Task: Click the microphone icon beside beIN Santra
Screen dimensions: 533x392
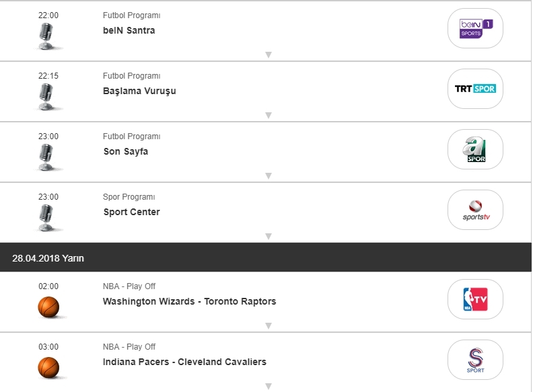Action: click(x=46, y=36)
